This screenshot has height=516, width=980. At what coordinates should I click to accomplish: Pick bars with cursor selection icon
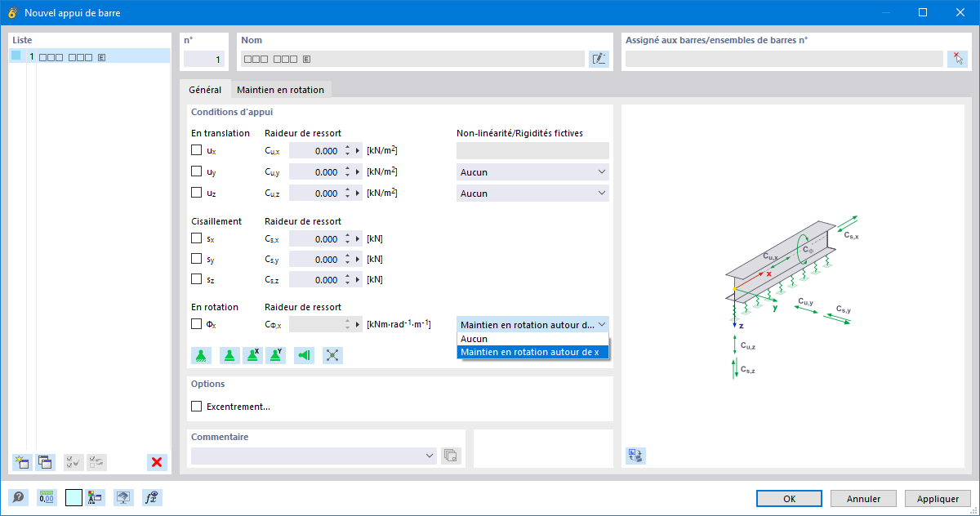point(958,59)
